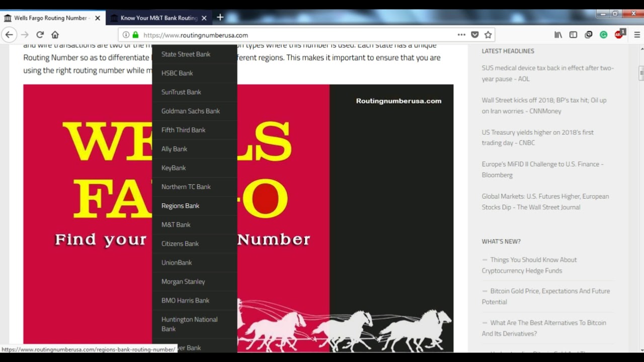
Task: Open the Library icon in the toolbar
Action: (x=558, y=35)
